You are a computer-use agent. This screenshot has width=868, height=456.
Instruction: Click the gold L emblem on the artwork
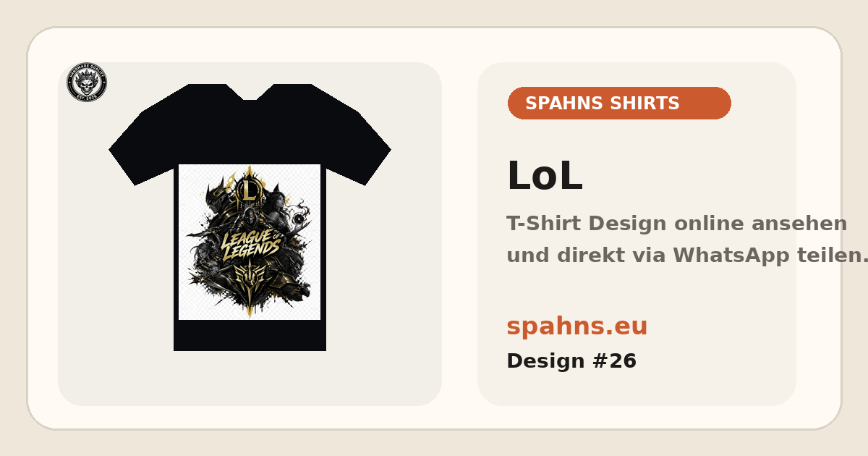tap(249, 190)
